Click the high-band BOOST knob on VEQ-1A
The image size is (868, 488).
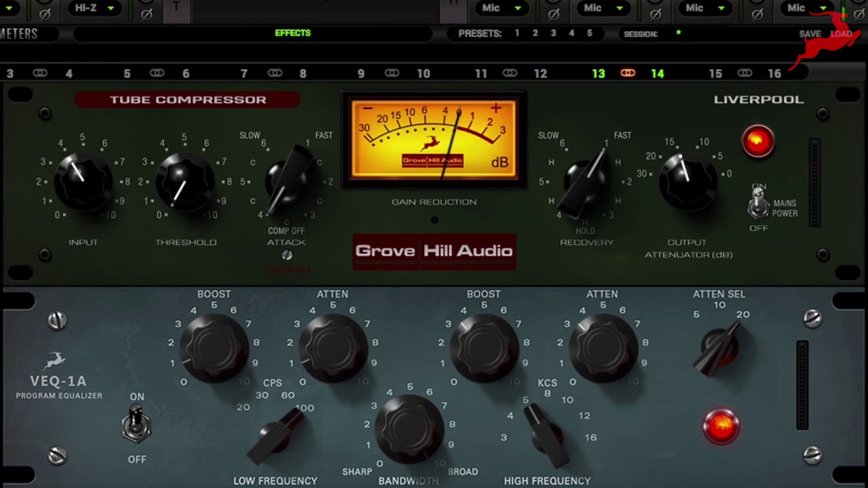click(484, 348)
